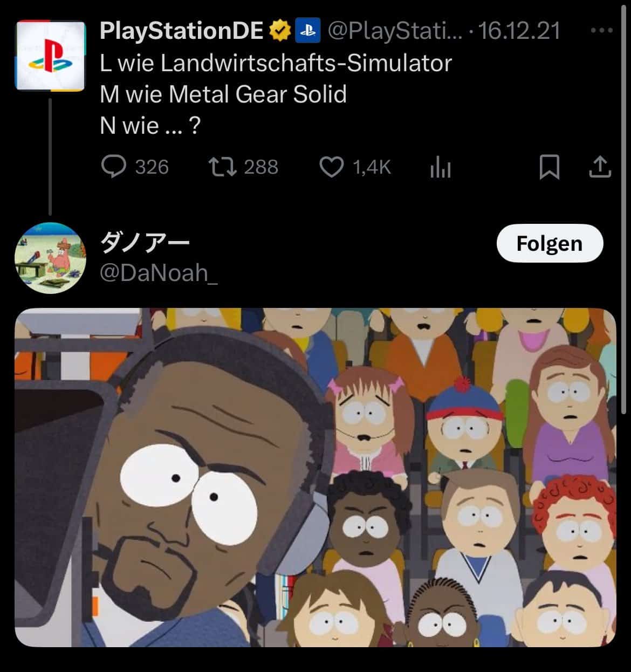Open the @DaNoah_ handle link
This screenshot has width=631, height=672.
159,273
